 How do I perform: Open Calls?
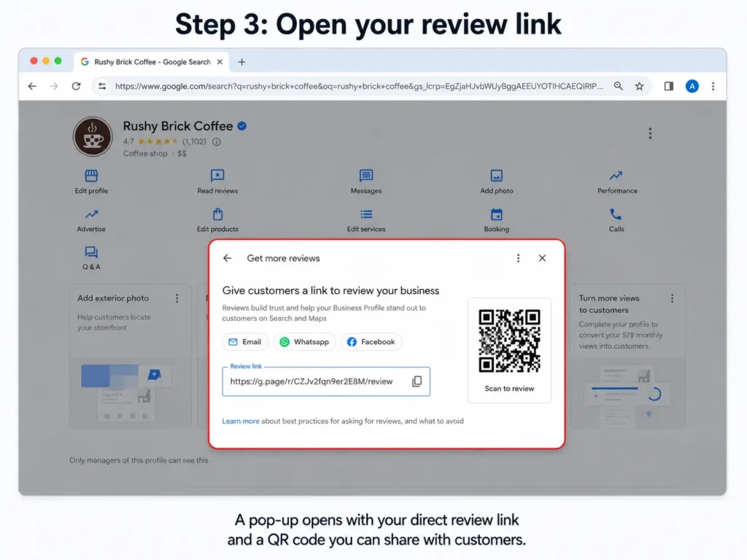click(616, 220)
